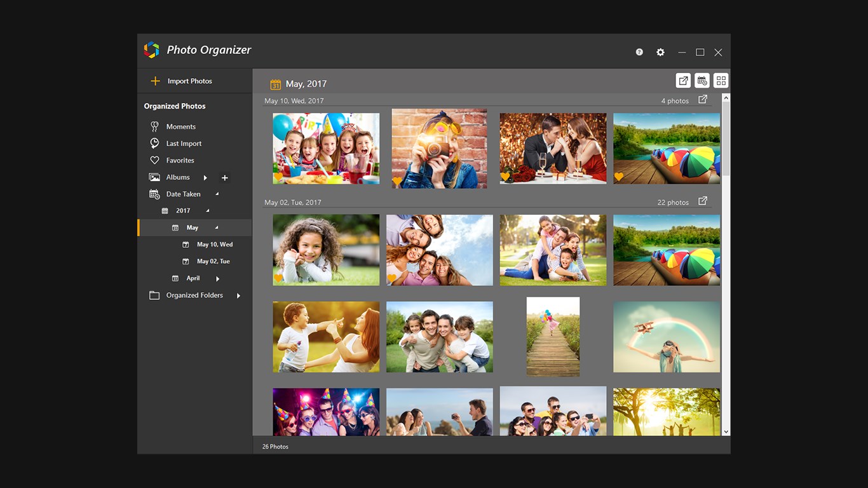Screen dimensions: 868x488
Task: Click the "May 10, Wed, 2017" group header
Action: pos(294,101)
